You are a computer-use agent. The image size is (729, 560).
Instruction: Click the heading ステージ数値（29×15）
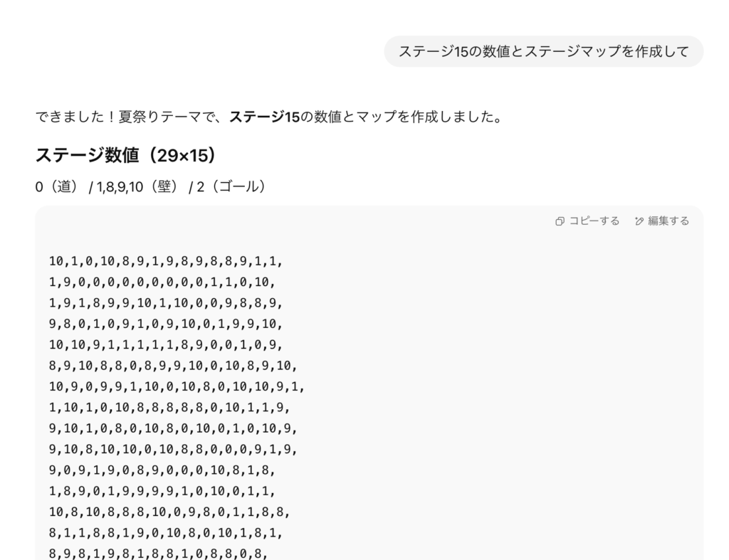pos(125,155)
